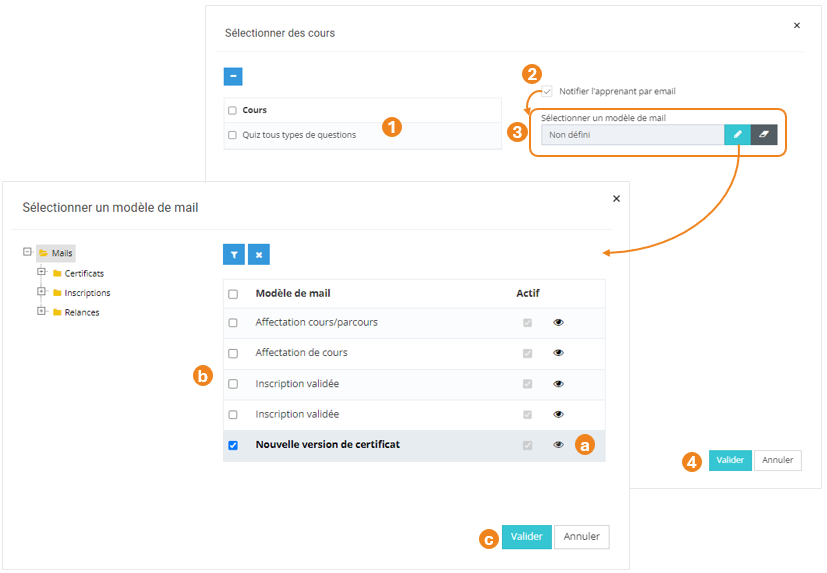This screenshot has height=573, width=827.
Task: Collapse the Mails root folder
Action: pos(27,253)
